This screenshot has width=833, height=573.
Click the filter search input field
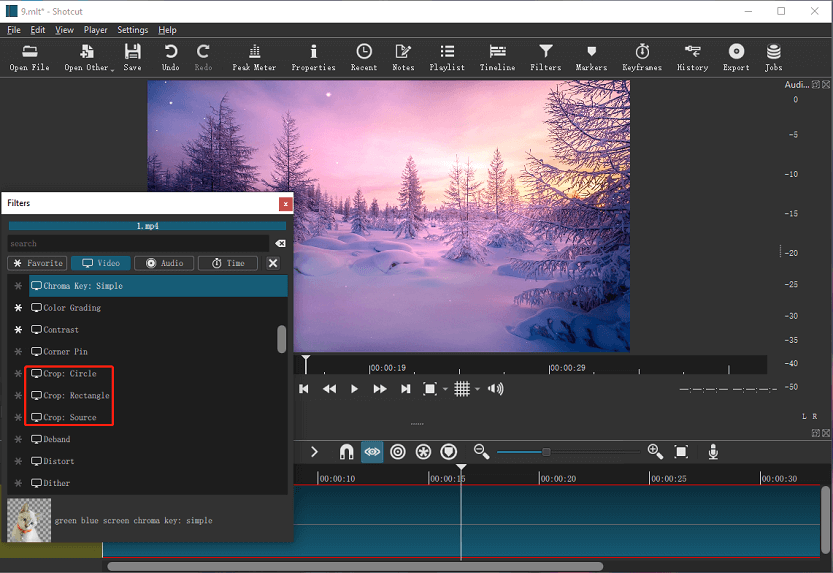[x=138, y=243]
